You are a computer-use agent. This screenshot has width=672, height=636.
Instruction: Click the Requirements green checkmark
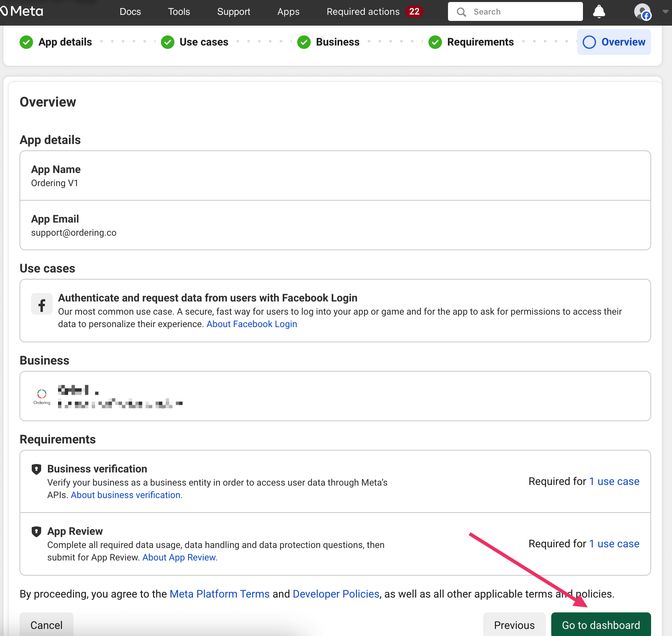pyautogui.click(x=435, y=42)
